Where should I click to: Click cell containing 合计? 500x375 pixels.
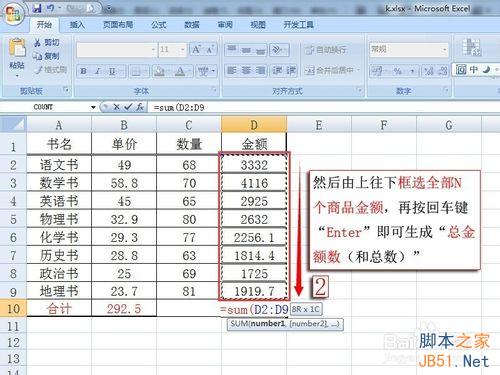tap(59, 309)
